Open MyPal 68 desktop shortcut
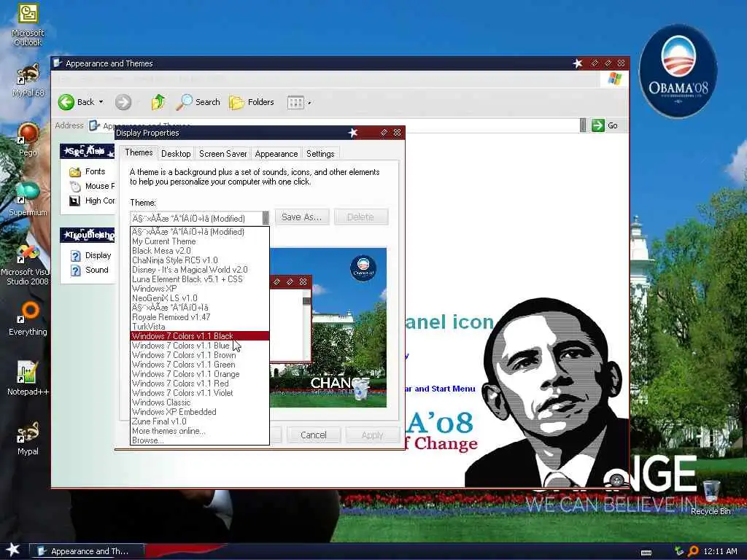This screenshot has width=747, height=560. (x=28, y=80)
